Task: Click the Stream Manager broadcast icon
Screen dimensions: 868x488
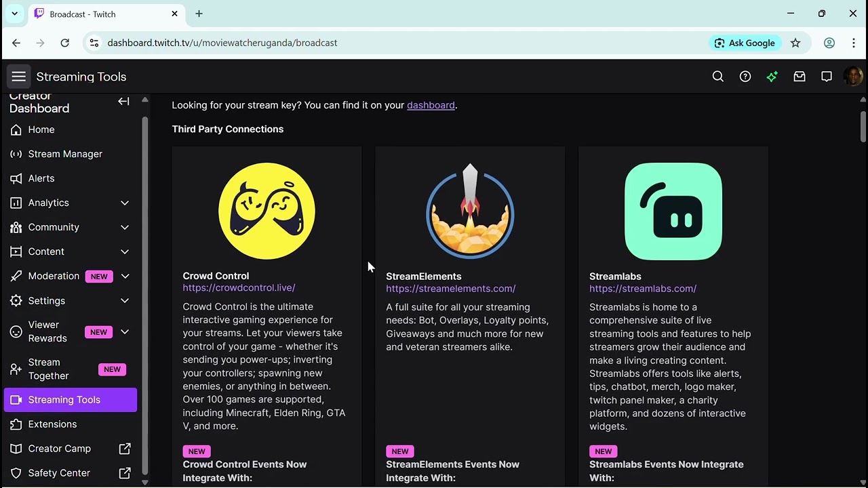Action: click(x=16, y=154)
